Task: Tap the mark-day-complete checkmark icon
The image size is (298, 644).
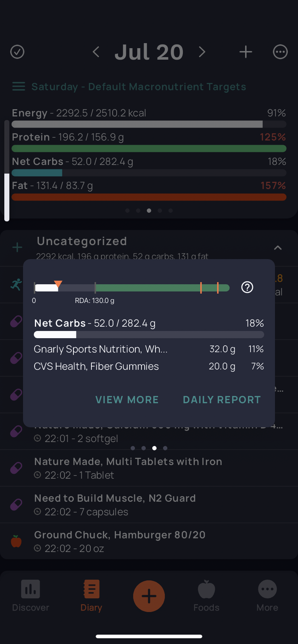Action: pos(17,52)
